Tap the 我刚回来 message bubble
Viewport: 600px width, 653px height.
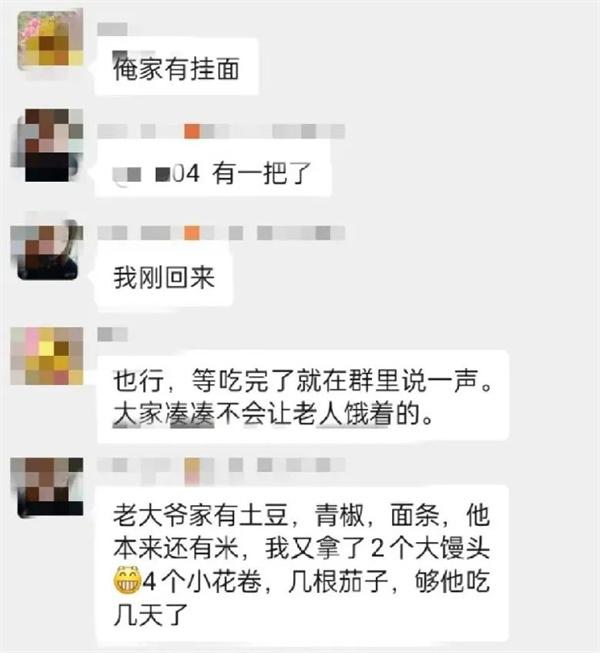(164, 276)
